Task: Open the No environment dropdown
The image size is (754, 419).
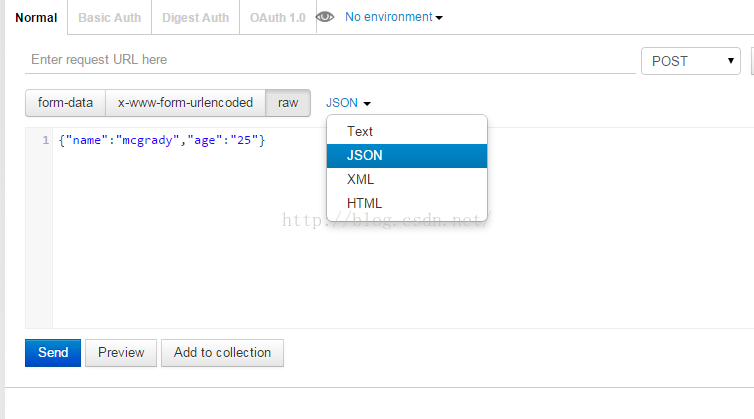Action: coord(393,17)
